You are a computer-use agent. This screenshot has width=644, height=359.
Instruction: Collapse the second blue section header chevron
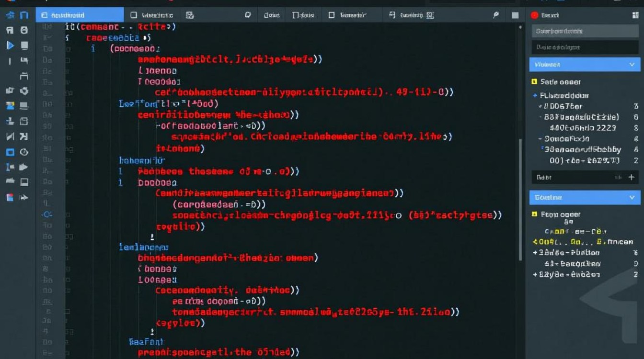[632, 197]
